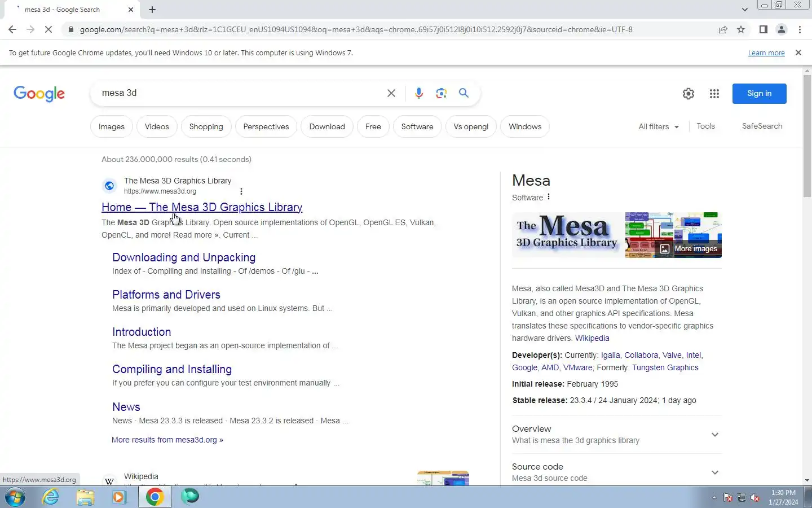Filter results by Videos
Image resolution: width=812 pixels, height=508 pixels.
pos(157,126)
